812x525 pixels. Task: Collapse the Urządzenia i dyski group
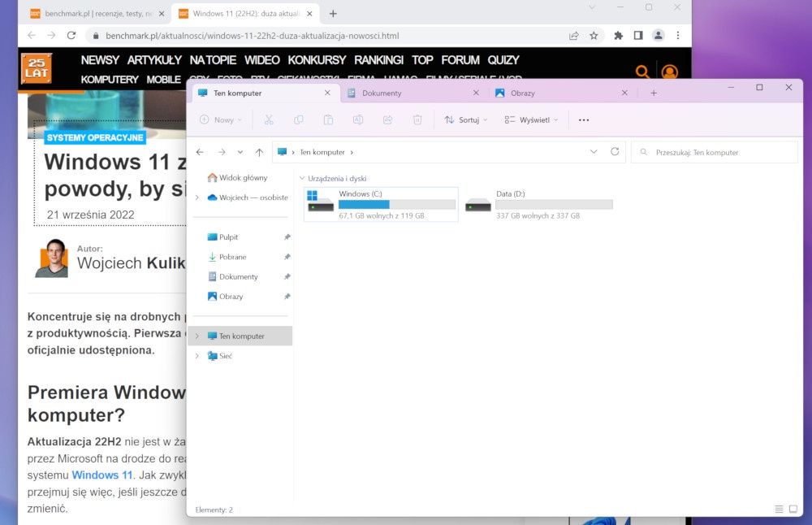(x=302, y=178)
